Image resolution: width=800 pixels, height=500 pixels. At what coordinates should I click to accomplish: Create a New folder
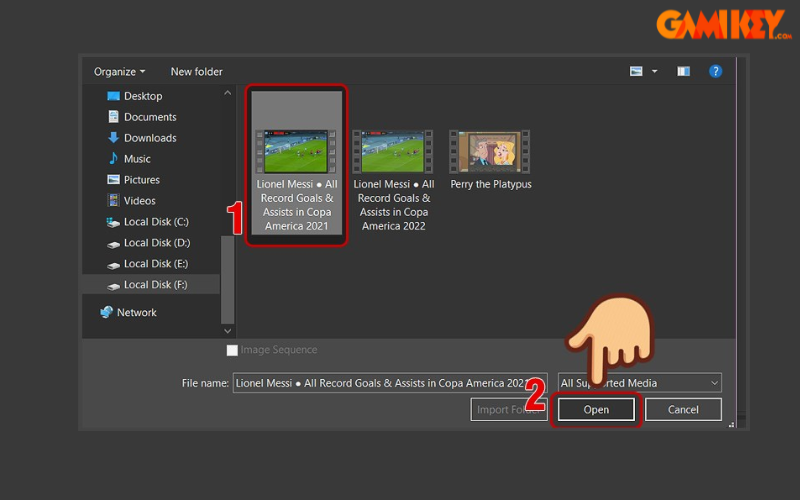click(x=196, y=71)
